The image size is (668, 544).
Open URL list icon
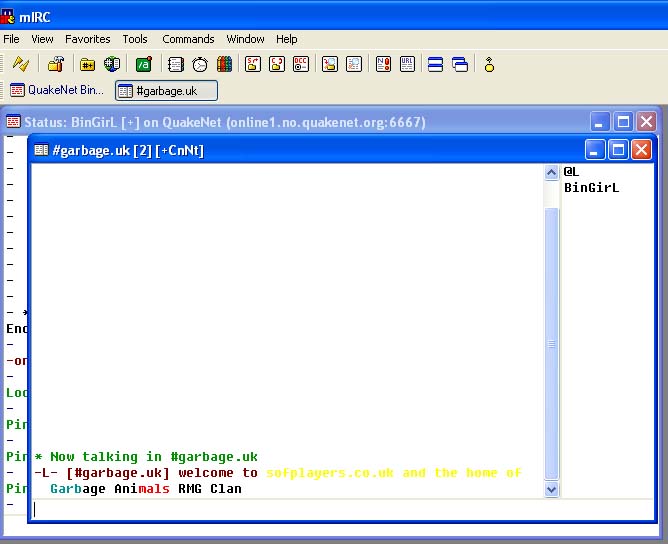(407, 64)
